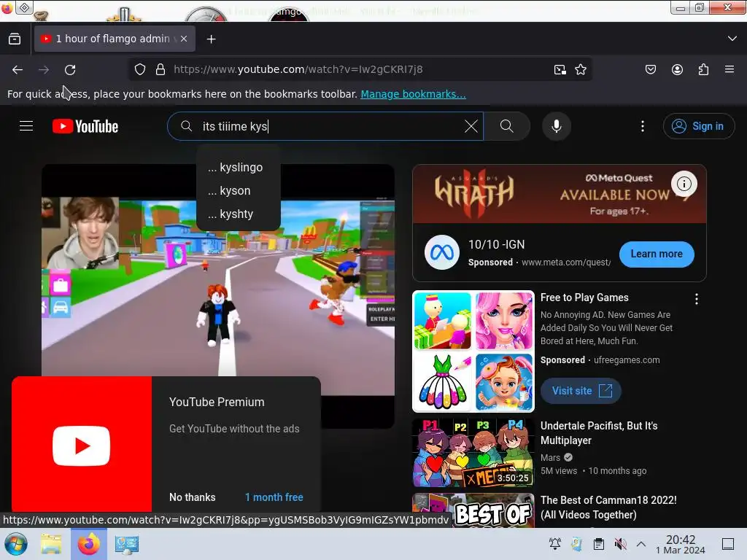Open clipboard tray icon

[x=599, y=544]
